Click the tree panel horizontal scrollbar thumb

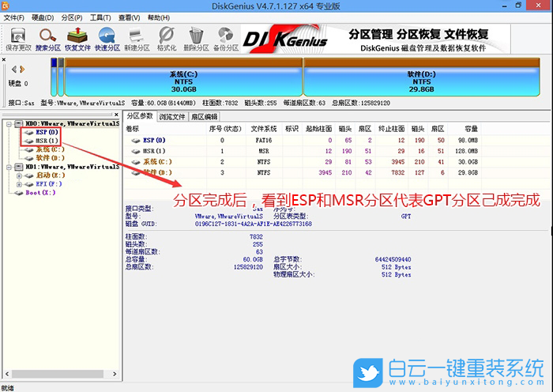tap(57, 374)
